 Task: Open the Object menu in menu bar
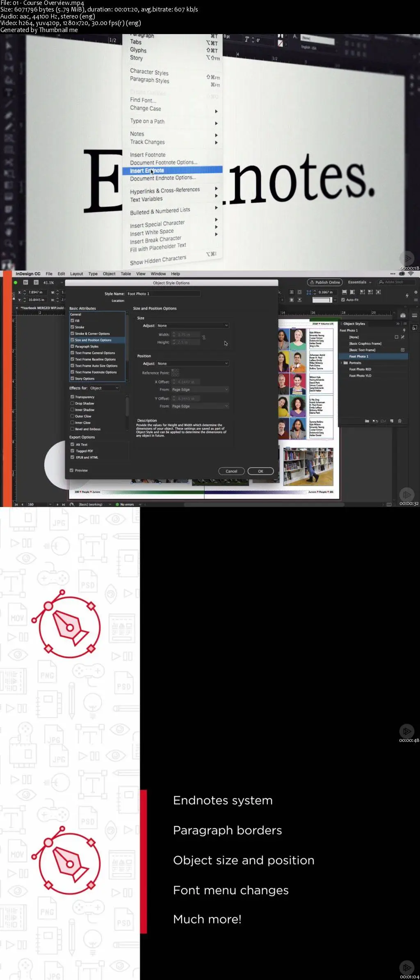tap(109, 274)
